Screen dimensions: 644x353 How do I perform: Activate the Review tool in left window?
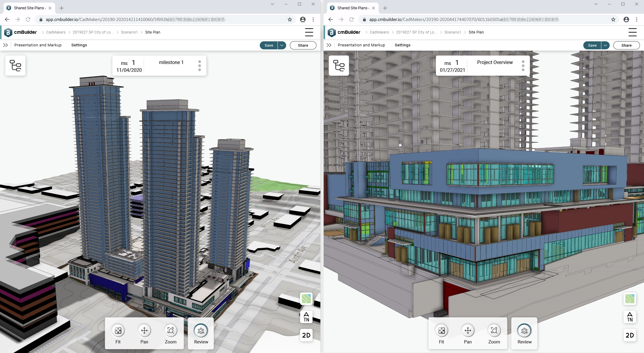point(201,334)
